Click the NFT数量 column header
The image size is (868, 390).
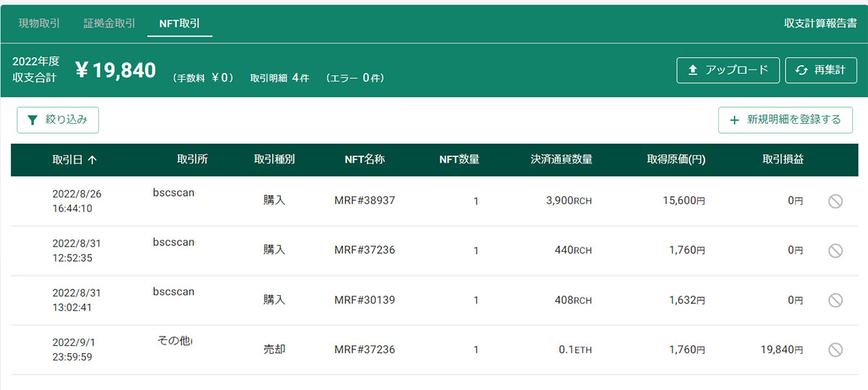click(459, 160)
